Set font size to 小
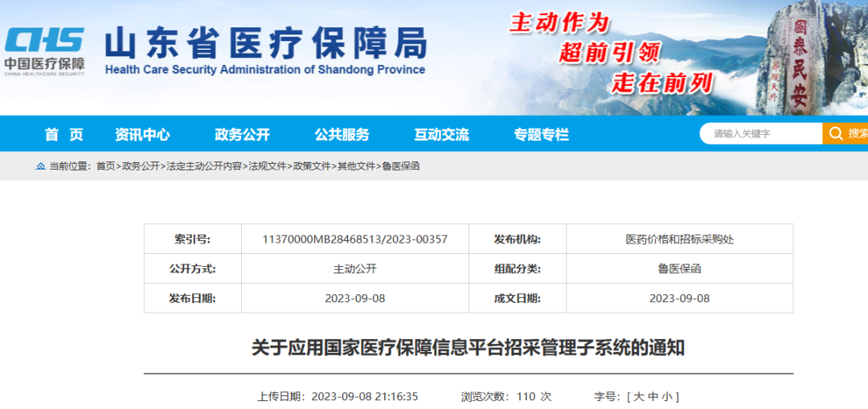868x409 pixels. 667,396
